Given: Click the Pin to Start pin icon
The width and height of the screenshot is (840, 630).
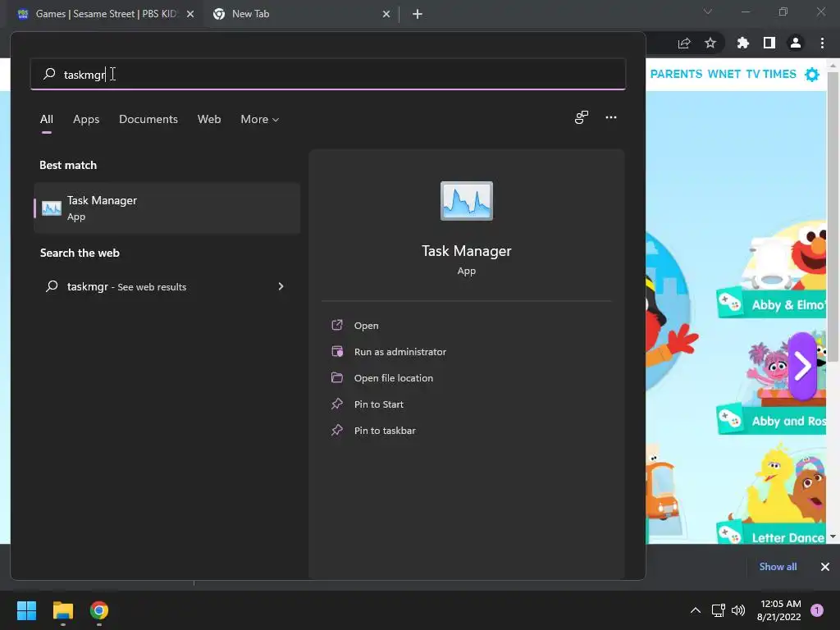Looking at the screenshot, I should click(337, 404).
